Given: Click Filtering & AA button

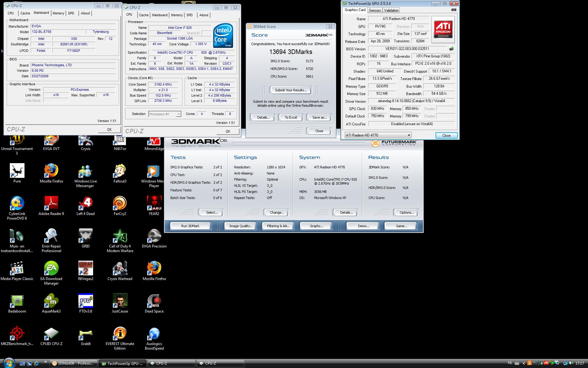Looking at the screenshot, I should (x=278, y=226).
